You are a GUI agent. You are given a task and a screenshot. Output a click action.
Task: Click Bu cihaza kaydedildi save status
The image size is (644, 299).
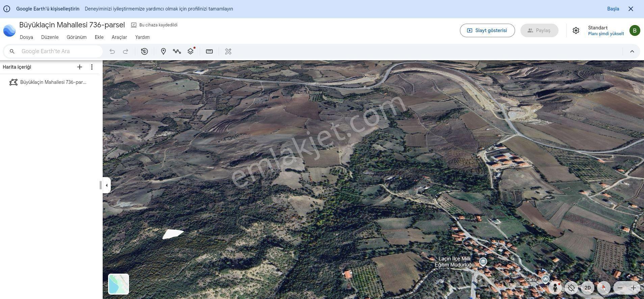point(154,25)
